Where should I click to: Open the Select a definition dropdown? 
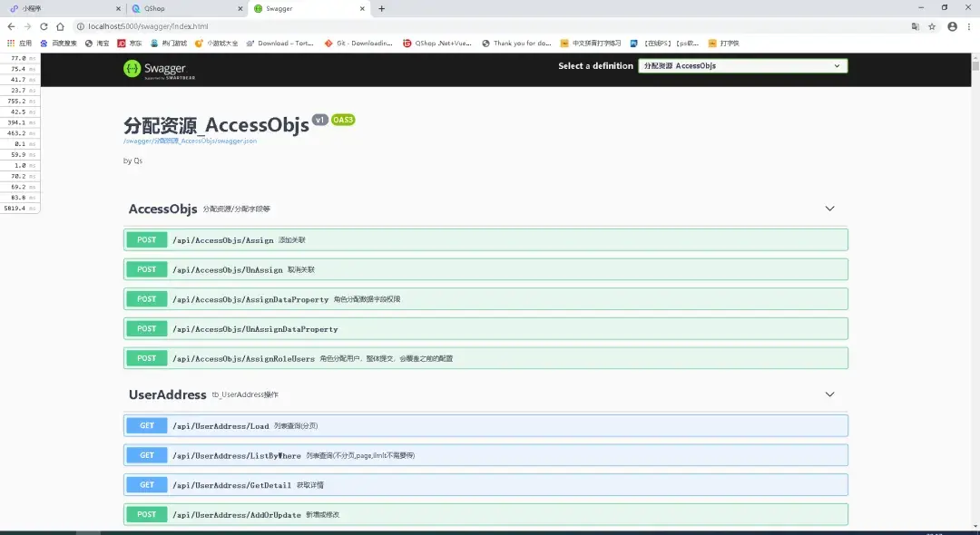tap(741, 65)
